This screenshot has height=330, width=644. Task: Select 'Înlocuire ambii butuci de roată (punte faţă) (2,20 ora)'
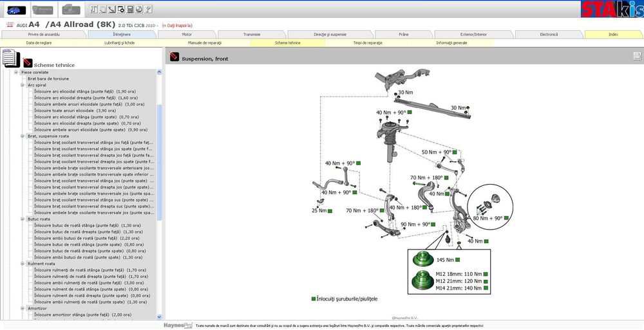click(x=88, y=239)
